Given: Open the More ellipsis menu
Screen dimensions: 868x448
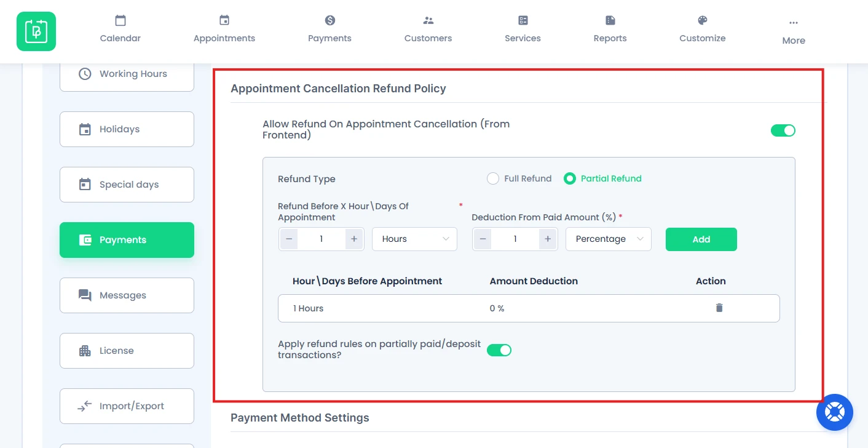Looking at the screenshot, I should pyautogui.click(x=794, y=23).
